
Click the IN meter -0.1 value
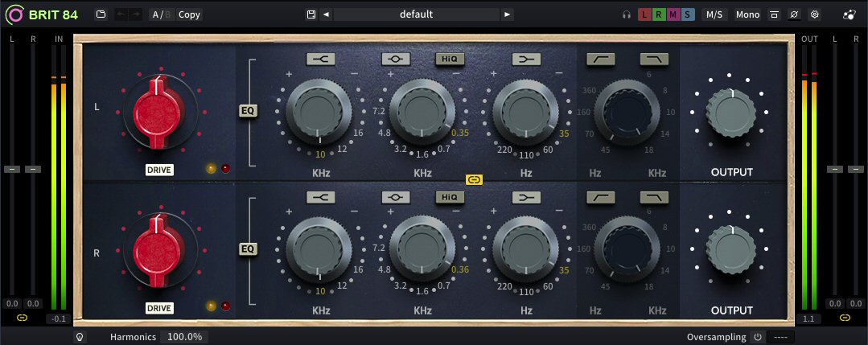click(x=58, y=319)
